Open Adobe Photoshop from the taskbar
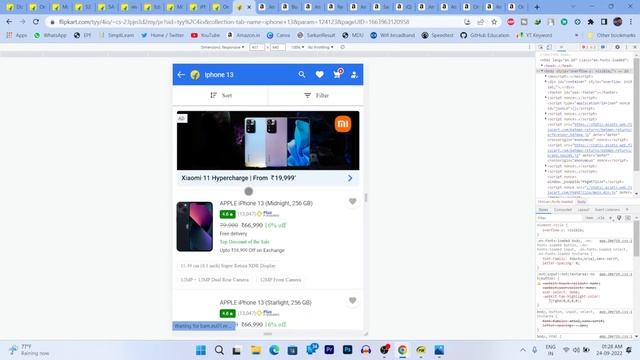This screenshot has height=360, width=640. click(x=347, y=350)
